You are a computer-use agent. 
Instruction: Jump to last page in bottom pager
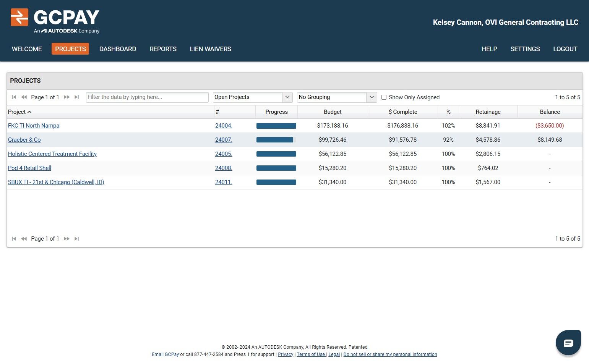[76, 239]
